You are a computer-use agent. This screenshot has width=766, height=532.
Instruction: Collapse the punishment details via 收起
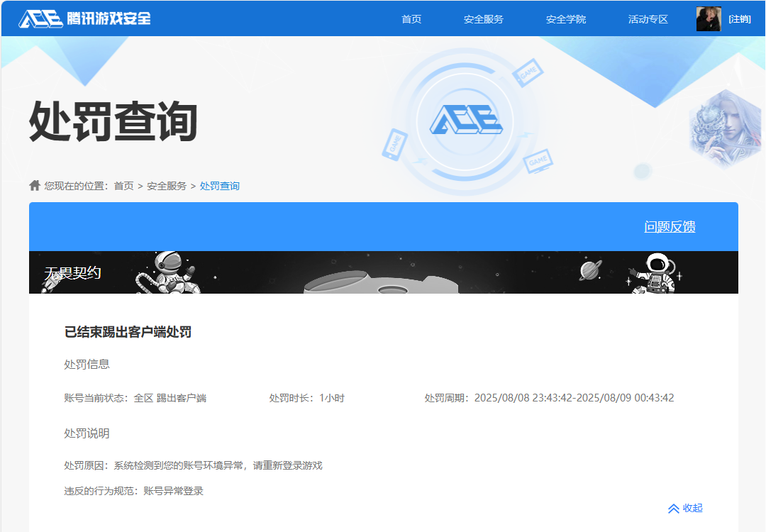pyautogui.click(x=692, y=508)
